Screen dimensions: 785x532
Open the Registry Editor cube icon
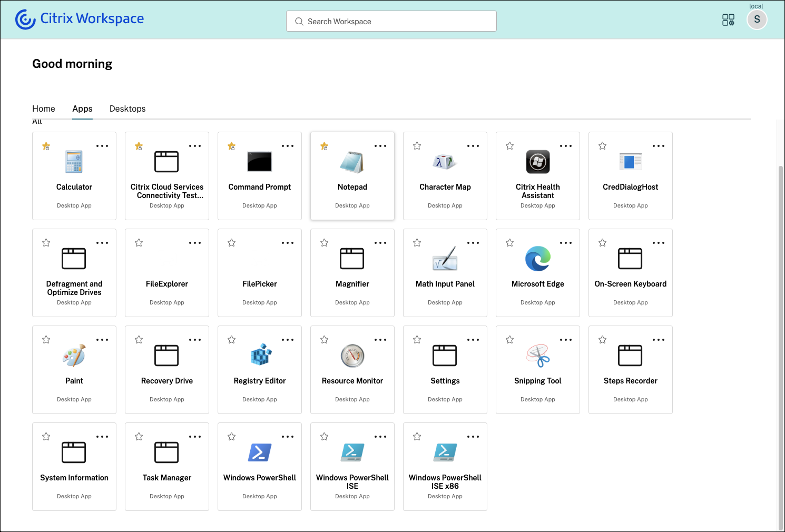tap(261, 355)
